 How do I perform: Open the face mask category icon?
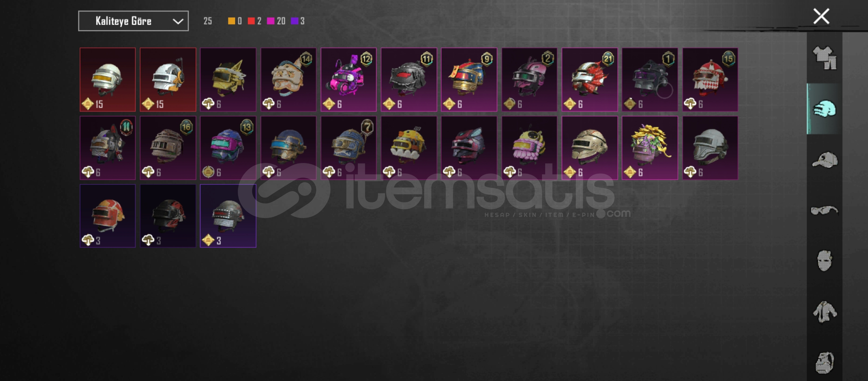pos(825,261)
